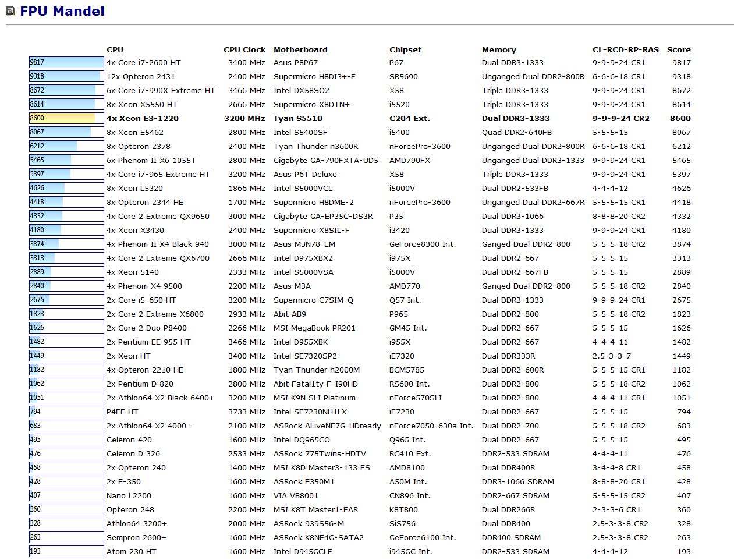Screen dimensions: 734x560
Task: Click the highlighted 8600 score bar
Action: 66,118
